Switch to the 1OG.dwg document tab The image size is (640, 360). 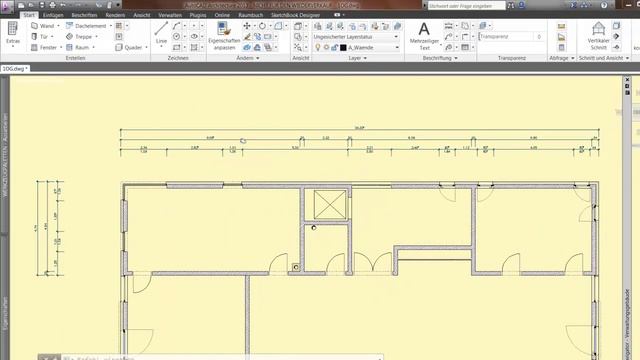(15, 69)
